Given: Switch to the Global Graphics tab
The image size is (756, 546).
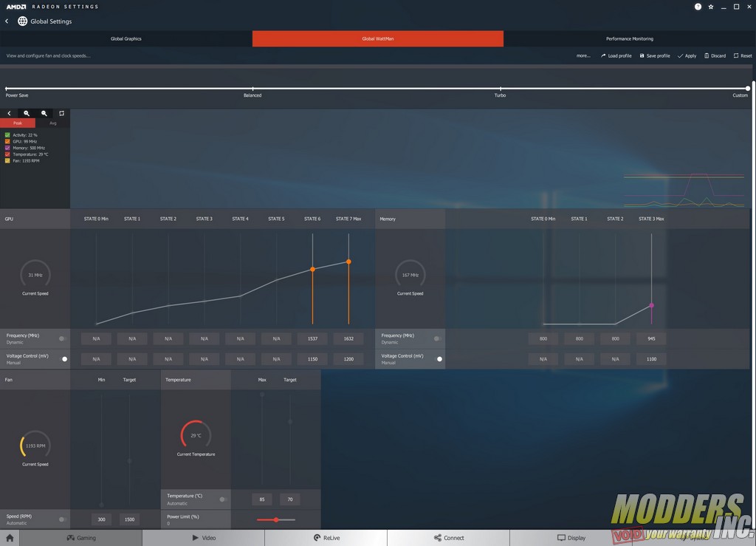Looking at the screenshot, I should point(126,38).
